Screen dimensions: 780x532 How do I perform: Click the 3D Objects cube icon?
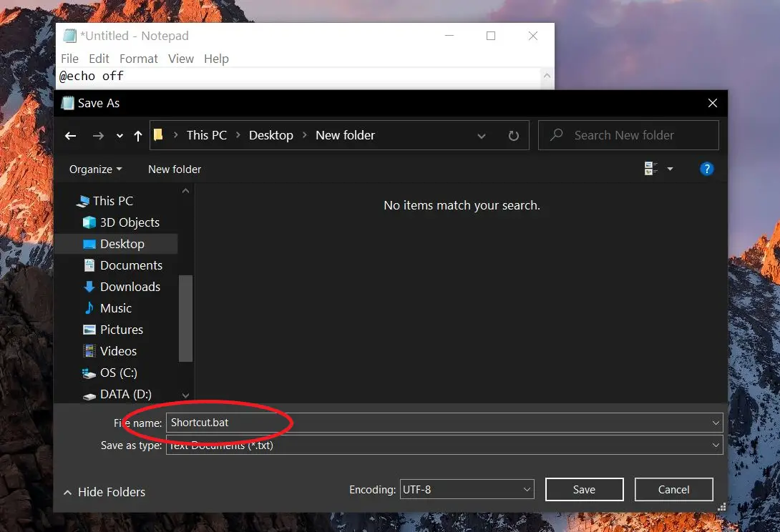point(89,222)
